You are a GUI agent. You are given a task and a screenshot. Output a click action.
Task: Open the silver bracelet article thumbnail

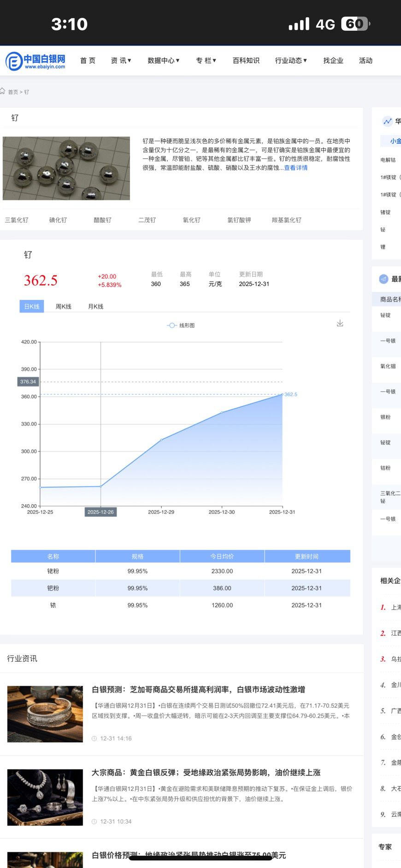45,714
